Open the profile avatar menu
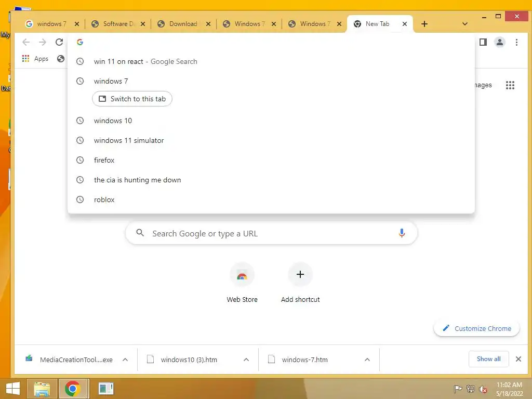 [x=500, y=42]
